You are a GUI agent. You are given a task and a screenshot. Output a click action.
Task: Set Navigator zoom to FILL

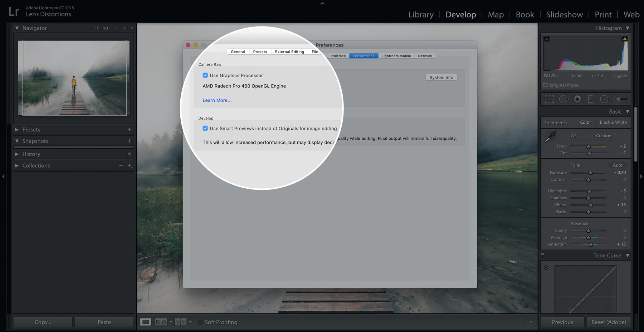point(106,28)
